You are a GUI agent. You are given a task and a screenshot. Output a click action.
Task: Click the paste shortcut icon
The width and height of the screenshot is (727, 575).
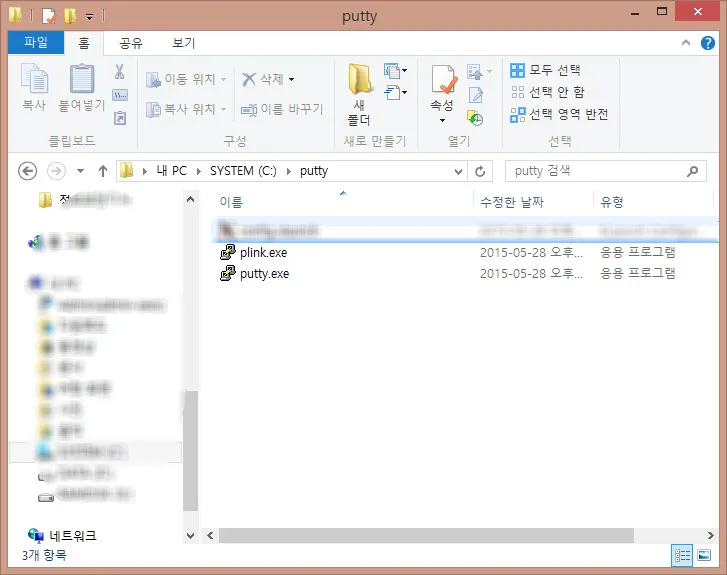(120, 118)
